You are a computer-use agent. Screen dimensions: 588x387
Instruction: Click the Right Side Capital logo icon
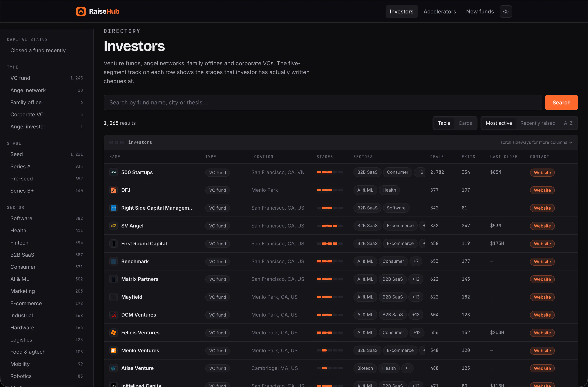[114, 208]
